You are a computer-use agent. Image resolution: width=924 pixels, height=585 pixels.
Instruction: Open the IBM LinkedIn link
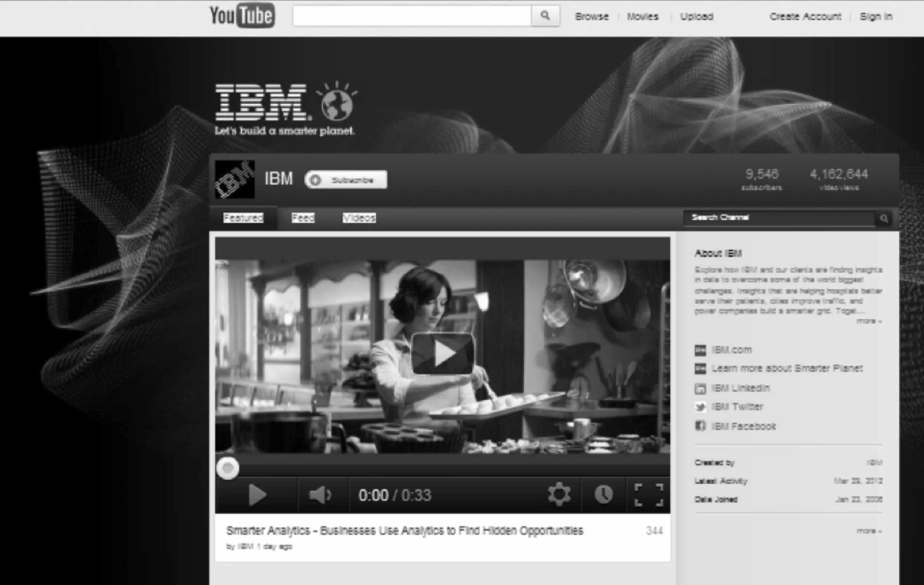tap(740, 388)
